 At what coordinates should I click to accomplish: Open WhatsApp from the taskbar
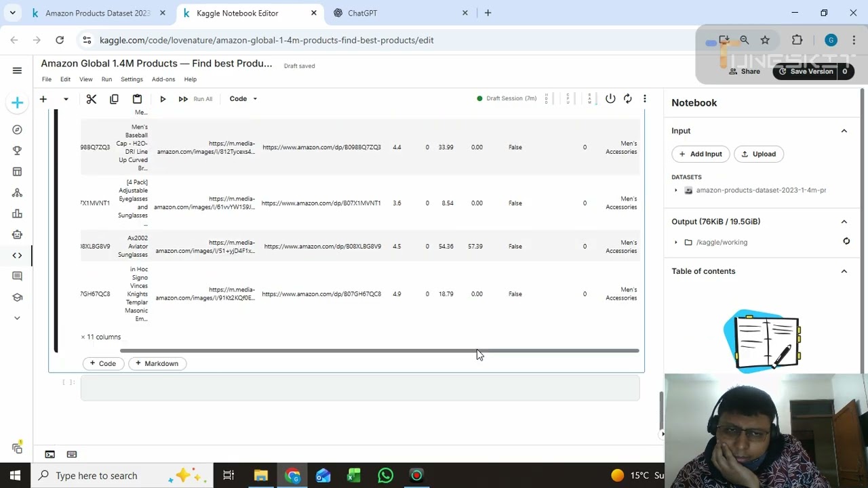coord(385,476)
